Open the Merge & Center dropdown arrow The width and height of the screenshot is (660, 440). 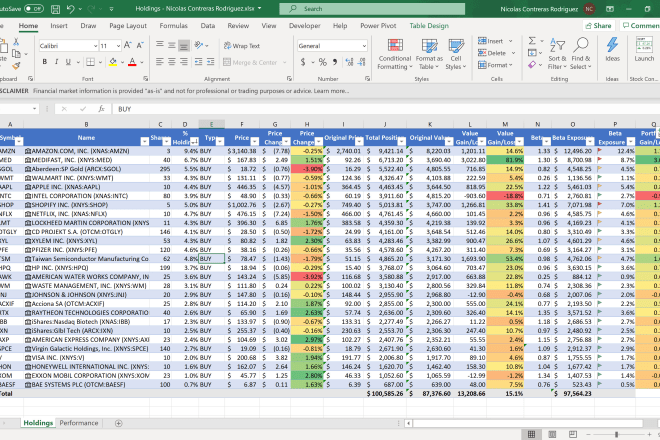(x=285, y=62)
